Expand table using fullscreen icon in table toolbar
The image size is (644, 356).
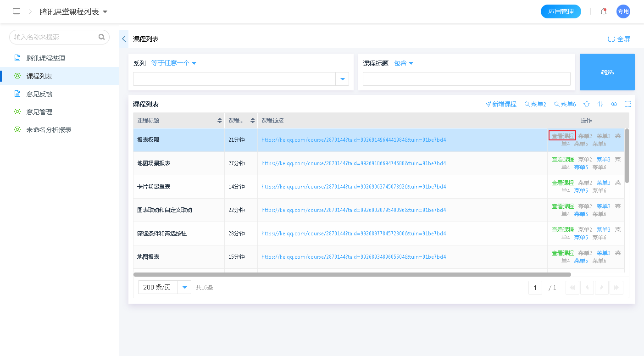click(628, 104)
